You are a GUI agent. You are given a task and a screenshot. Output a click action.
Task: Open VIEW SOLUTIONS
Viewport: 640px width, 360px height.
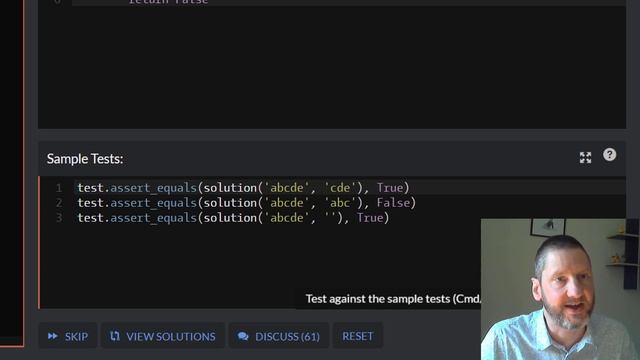pos(163,336)
